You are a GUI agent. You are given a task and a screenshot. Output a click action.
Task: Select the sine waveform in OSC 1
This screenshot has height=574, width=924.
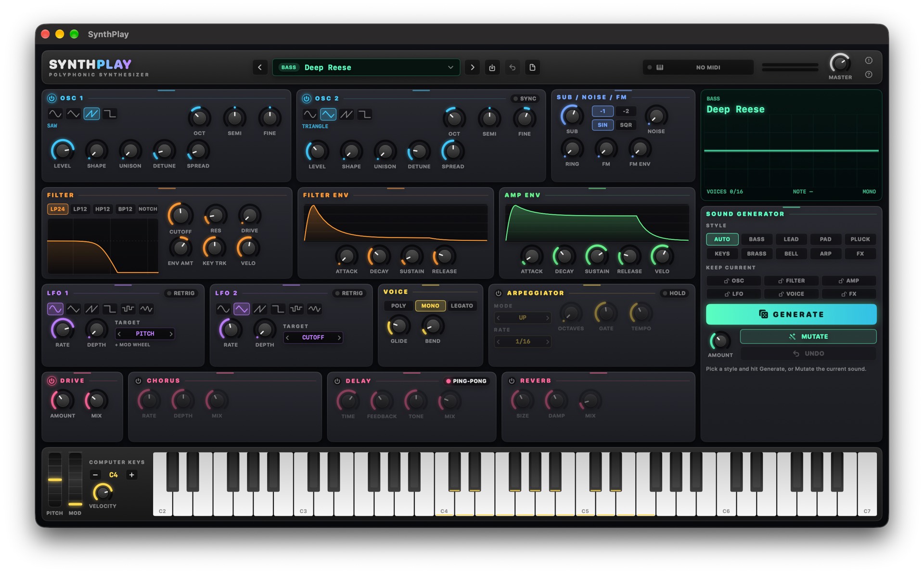coord(55,114)
